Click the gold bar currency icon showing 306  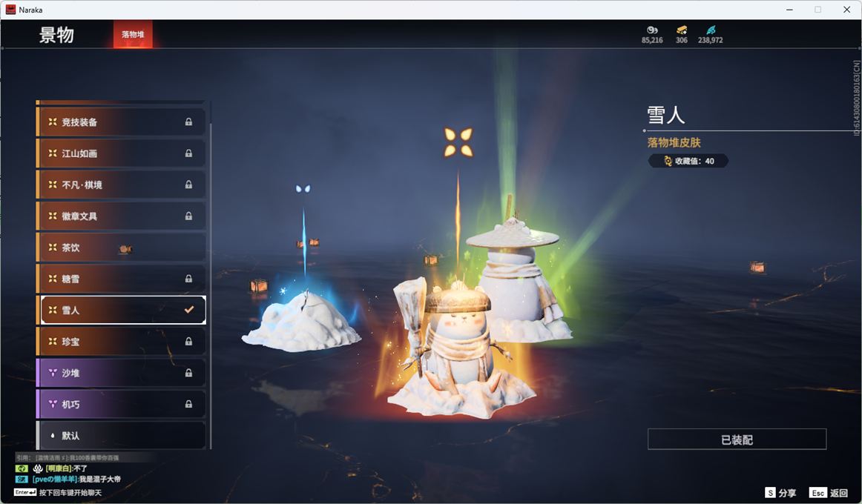[x=681, y=30]
